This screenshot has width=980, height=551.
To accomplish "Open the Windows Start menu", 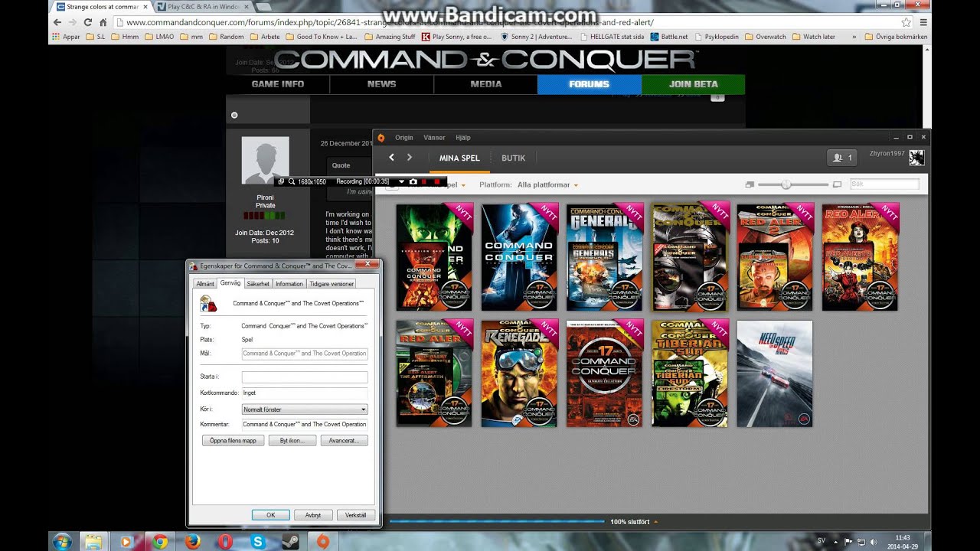I will [x=62, y=541].
